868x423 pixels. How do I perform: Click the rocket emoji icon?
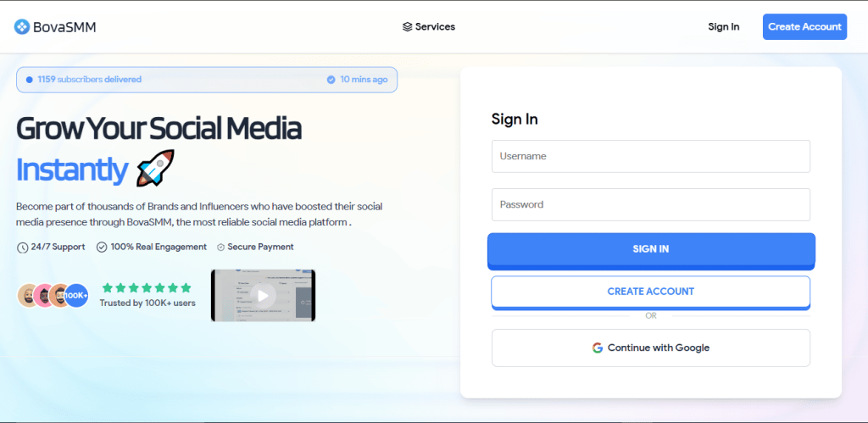click(155, 168)
